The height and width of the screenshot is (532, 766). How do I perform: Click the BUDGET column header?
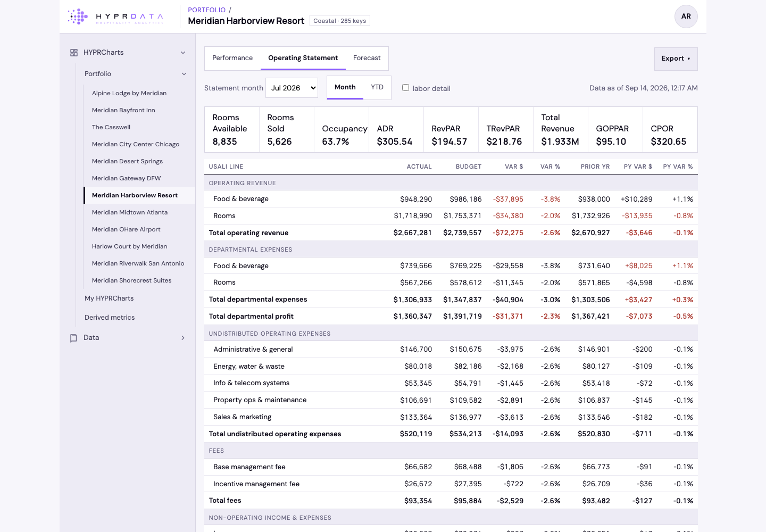click(x=469, y=167)
